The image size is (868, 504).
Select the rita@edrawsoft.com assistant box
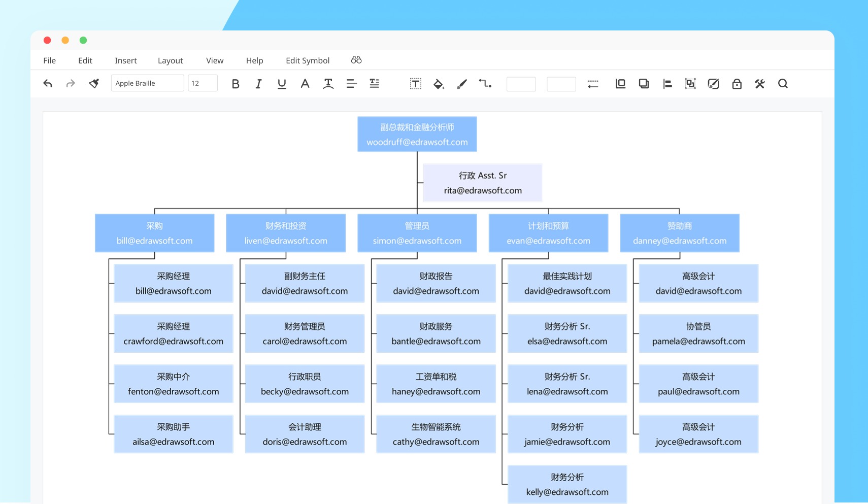(483, 183)
